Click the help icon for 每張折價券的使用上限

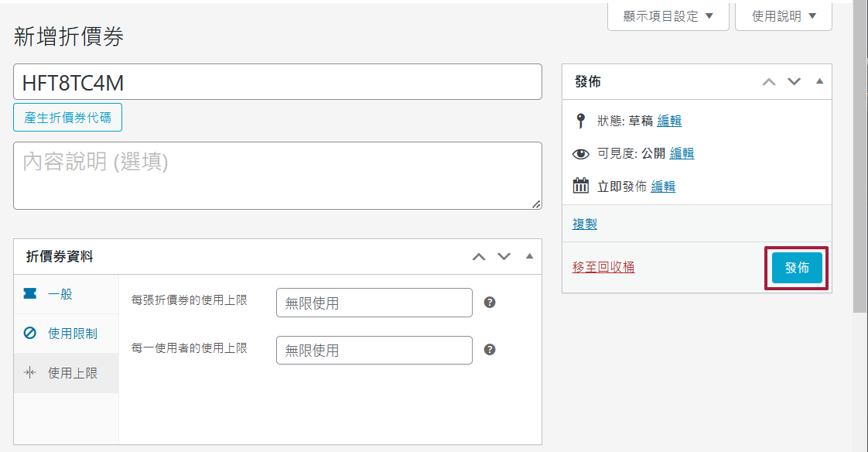pyautogui.click(x=489, y=303)
